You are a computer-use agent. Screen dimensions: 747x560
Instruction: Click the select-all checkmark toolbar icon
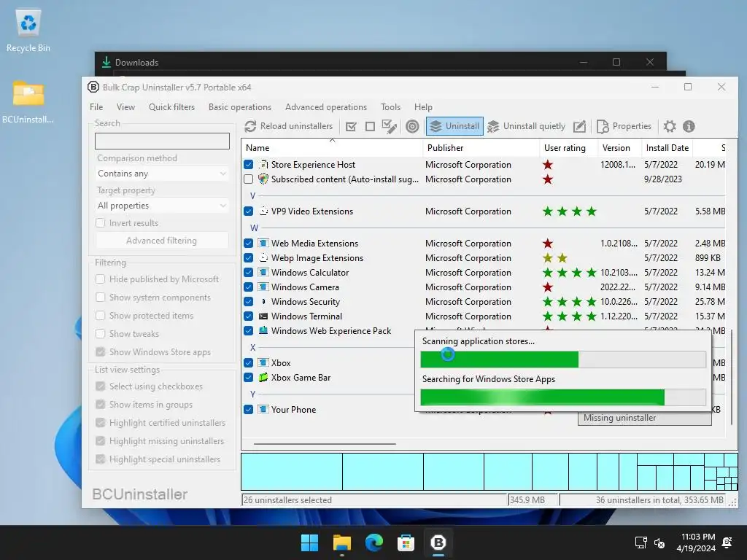(x=351, y=127)
